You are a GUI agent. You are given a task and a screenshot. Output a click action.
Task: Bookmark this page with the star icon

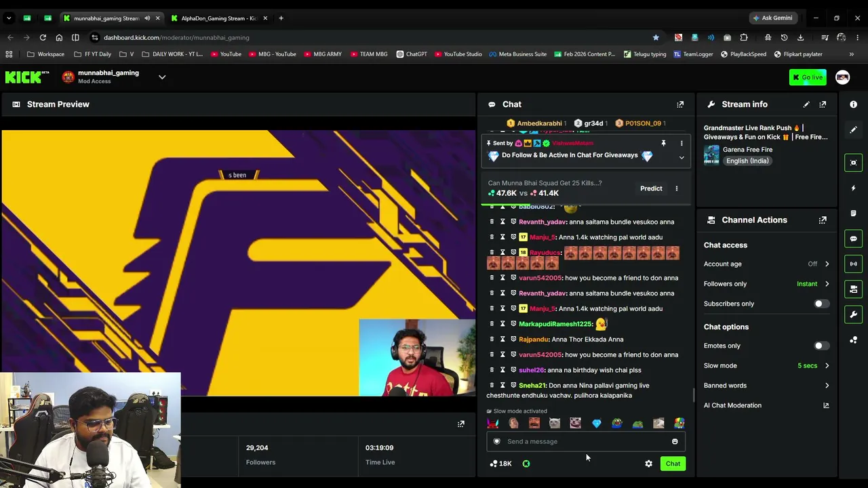click(x=656, y=37)
